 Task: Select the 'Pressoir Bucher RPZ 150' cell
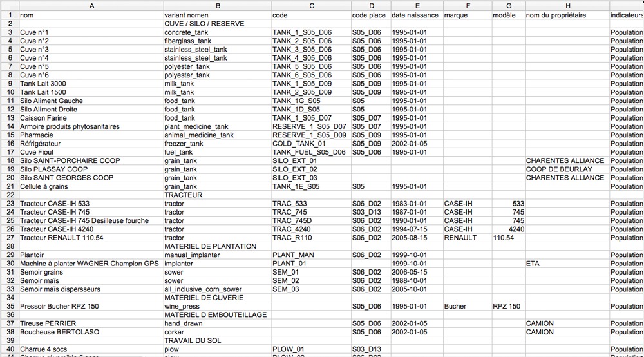[91, 306]
